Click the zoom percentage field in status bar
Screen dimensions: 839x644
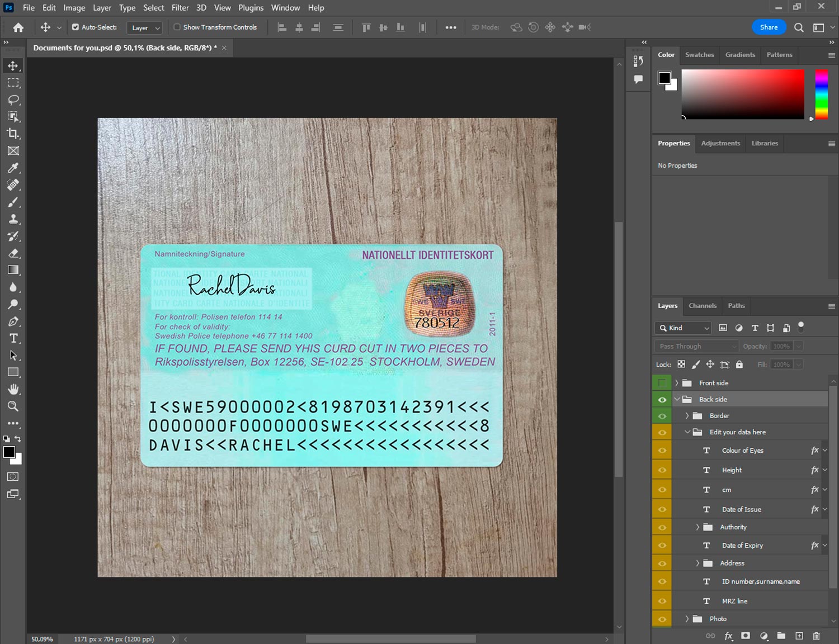(x=43, y=639)
